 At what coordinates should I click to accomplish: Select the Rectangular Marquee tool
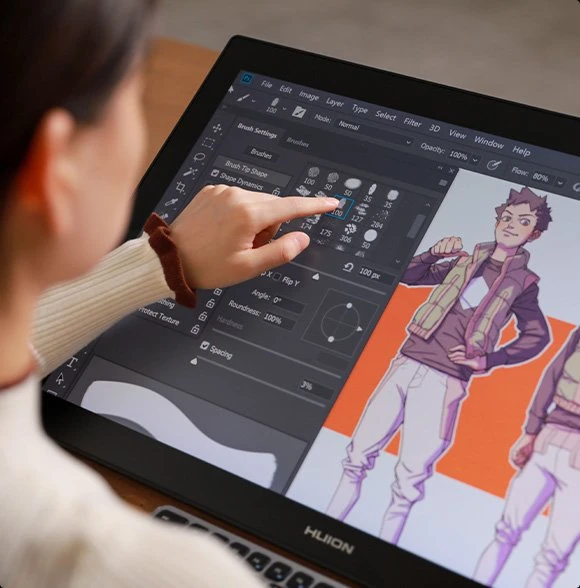coord(208,143)
